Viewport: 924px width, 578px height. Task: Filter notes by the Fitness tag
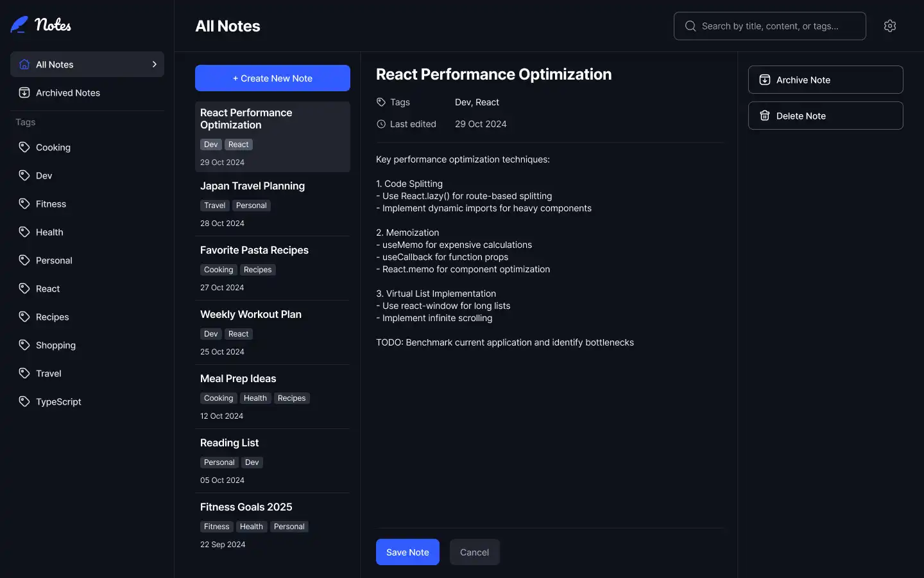[51, 204]
